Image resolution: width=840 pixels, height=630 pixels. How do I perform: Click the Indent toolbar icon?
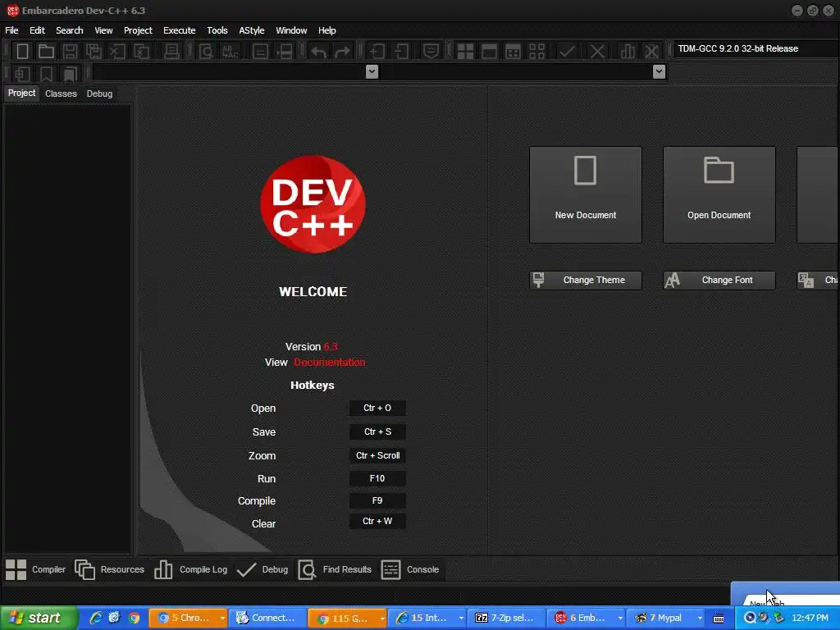377,52
